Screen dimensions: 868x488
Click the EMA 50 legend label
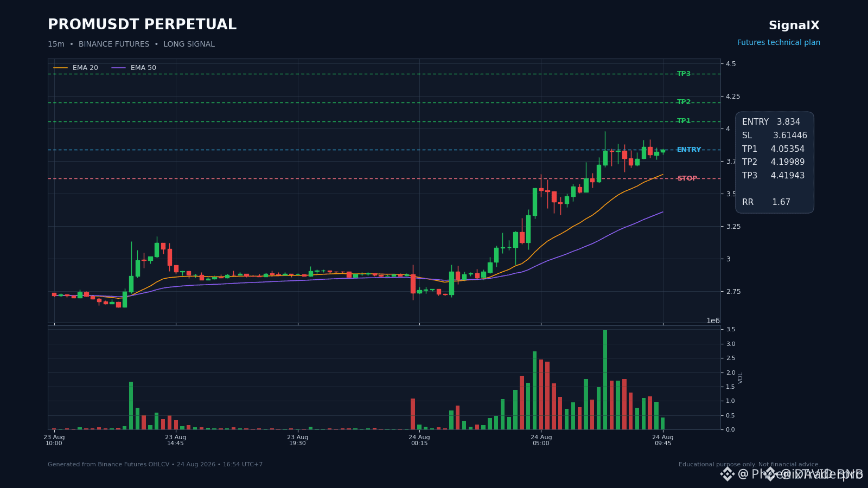(x=143, y=68)
